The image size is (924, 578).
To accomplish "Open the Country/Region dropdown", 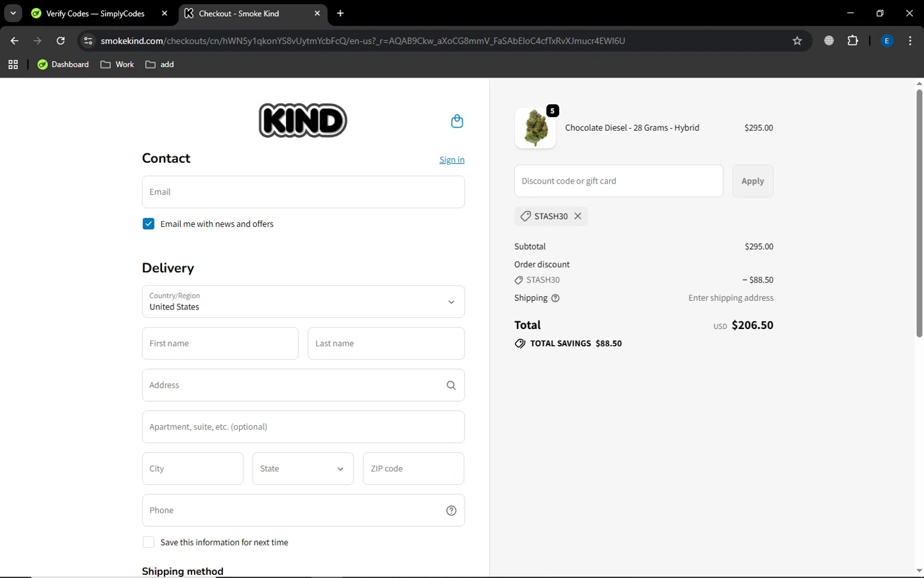I will [303, 301].
